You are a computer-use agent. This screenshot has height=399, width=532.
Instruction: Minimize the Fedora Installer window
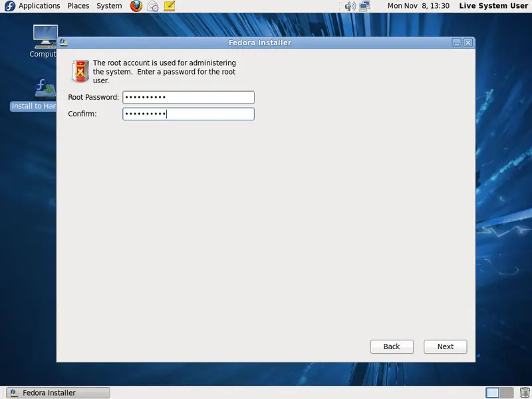click(x=457, y=43)
